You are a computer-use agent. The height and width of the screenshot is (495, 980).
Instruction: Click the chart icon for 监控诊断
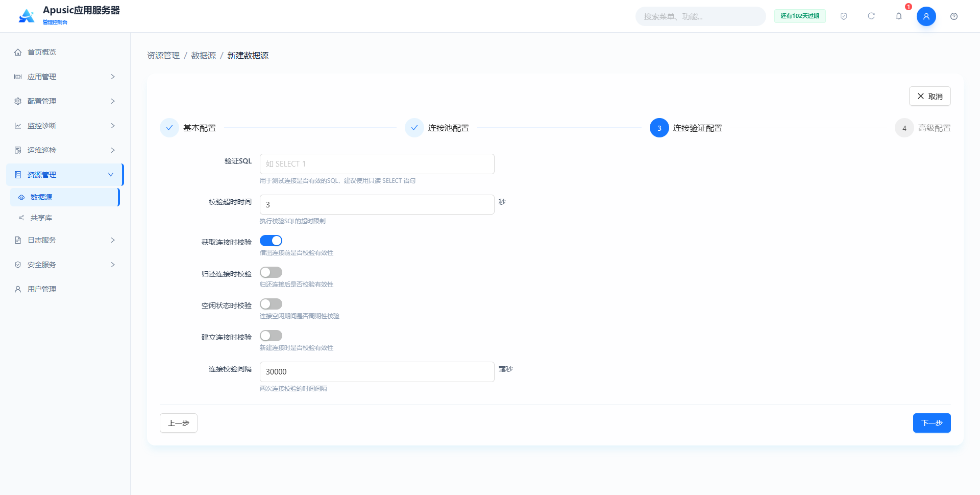tap(18, 126)
